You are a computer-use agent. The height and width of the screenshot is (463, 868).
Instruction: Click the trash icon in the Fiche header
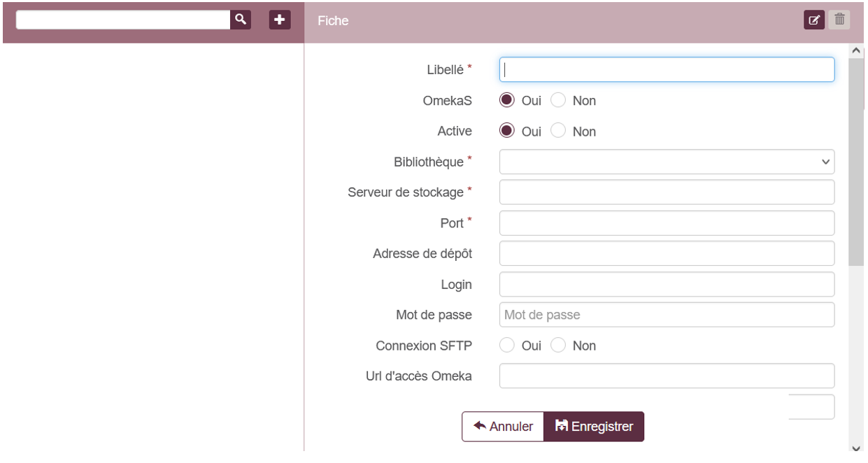[x=840, y=20]
